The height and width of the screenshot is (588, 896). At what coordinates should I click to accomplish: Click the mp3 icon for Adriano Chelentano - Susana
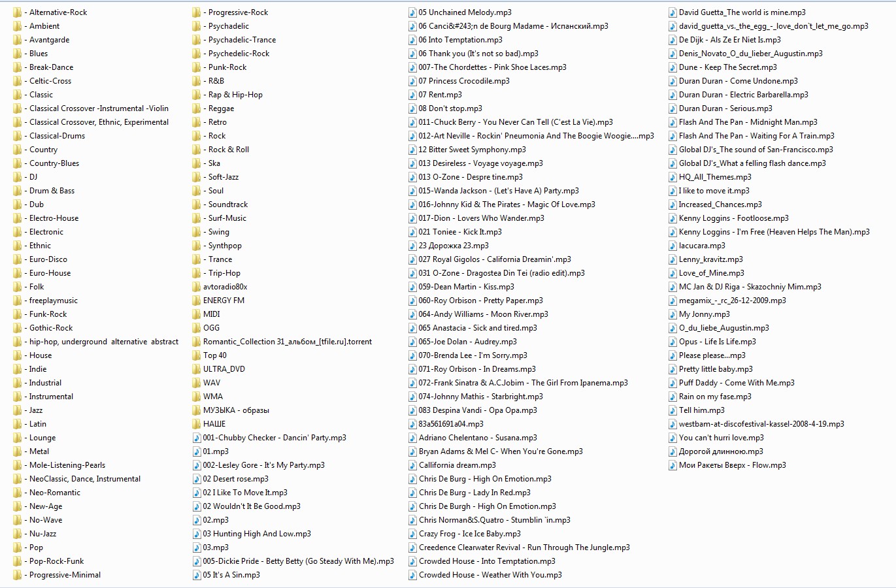click(412, 438)
